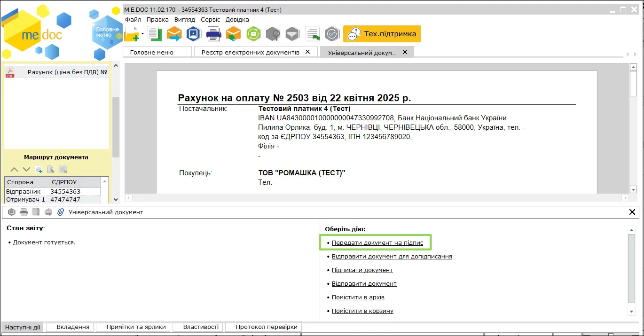Click the document export icon with green arrow

pos(313,34)
